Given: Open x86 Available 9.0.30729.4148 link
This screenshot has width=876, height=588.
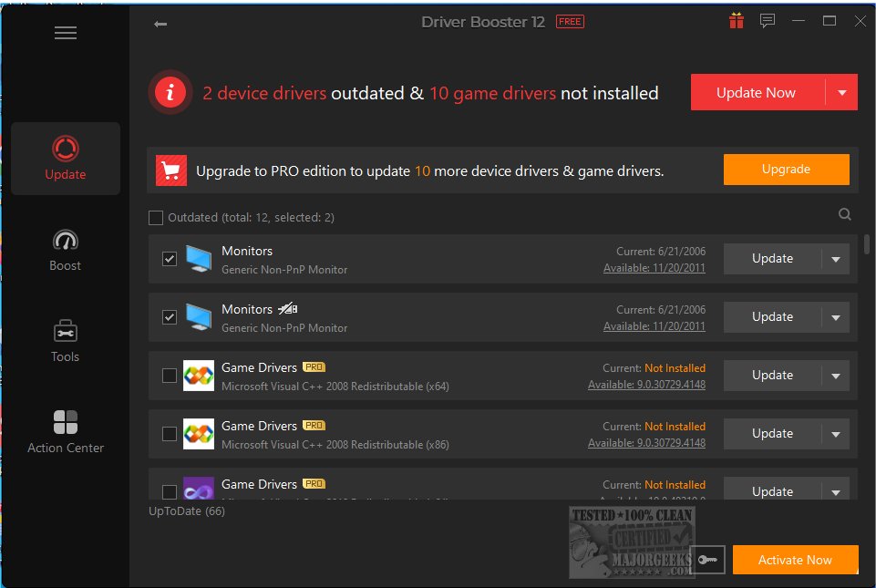Looking at the screenshot, I should pyautogui.click(x=646, y=443).
